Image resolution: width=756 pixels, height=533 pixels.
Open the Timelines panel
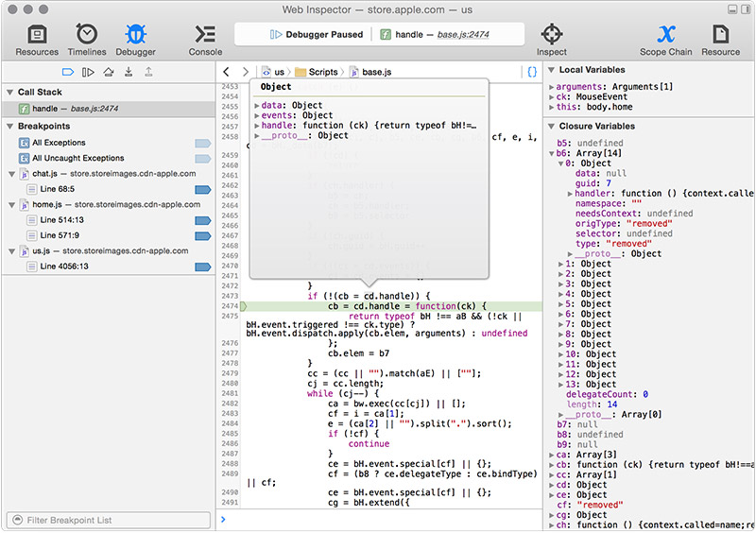pos(87,40)
